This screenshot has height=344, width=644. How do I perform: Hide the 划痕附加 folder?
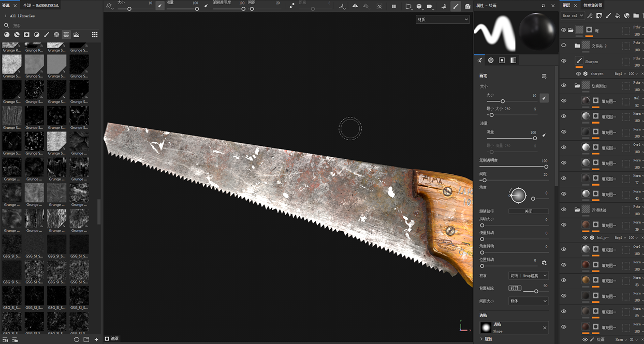pyautogui.click(x=564, y=85)
